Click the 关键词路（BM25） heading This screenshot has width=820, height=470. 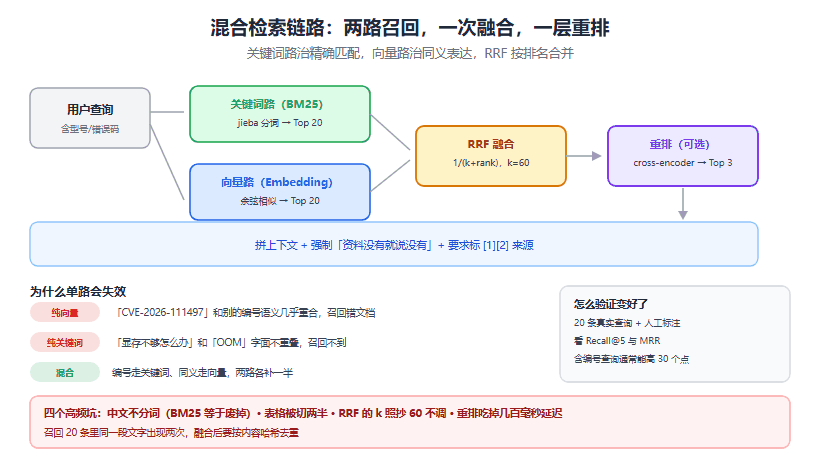click(277, 104)
